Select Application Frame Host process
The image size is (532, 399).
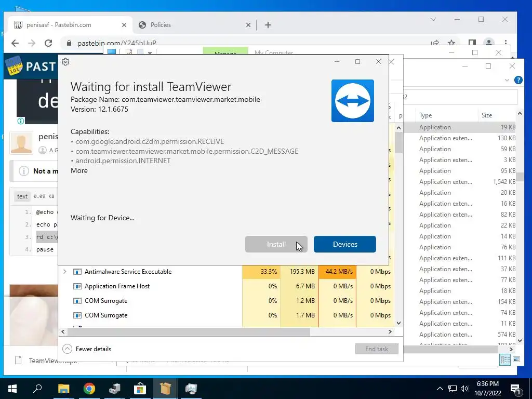pyautogui.click(x=117, y=286)
